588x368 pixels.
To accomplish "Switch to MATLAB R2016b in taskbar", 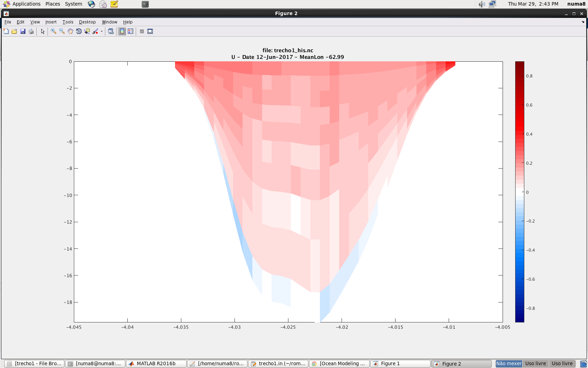I will [x=156, y=364].
